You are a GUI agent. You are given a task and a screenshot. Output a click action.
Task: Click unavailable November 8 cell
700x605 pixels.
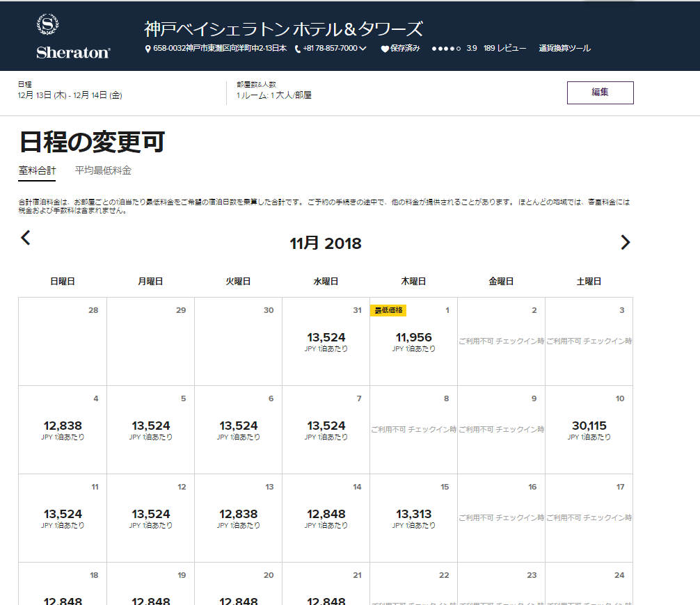click(413, 430)
